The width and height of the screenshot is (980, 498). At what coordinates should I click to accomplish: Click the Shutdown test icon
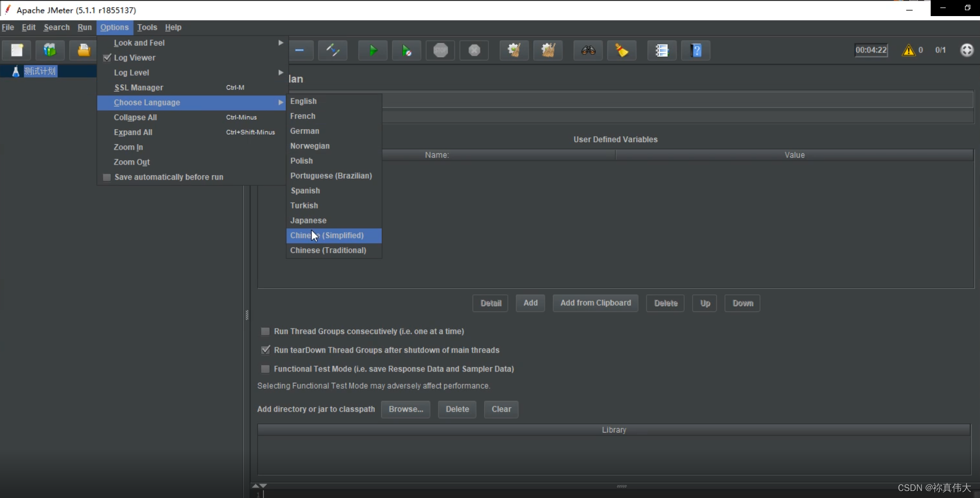tap(474, 50)
